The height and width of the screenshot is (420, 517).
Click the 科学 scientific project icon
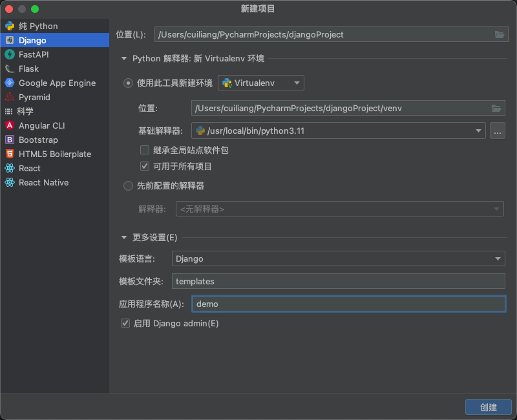(9, 111)
